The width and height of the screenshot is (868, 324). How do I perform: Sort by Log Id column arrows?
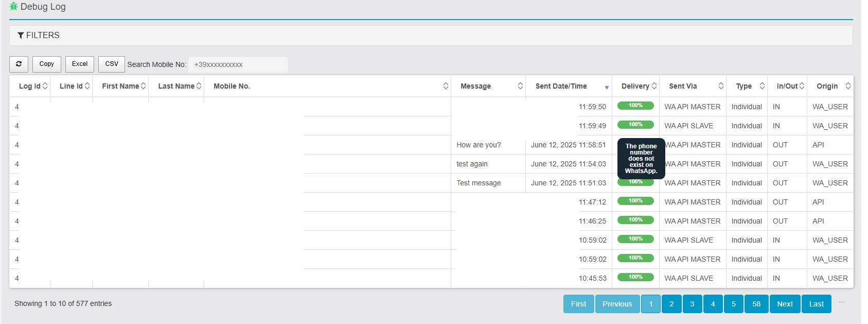click(x=45, y=86)
